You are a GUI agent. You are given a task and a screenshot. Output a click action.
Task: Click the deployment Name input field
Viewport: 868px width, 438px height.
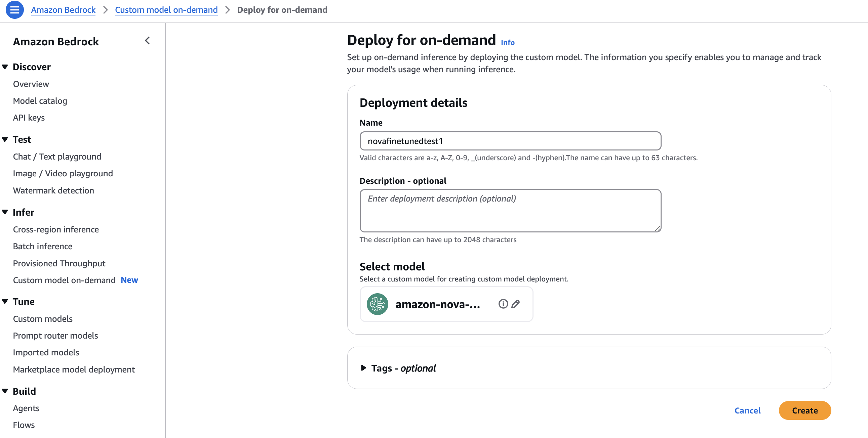click(x=510, y=141)
